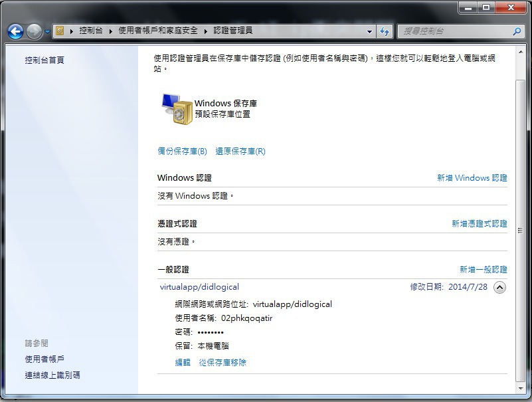Click the control panel icon in address bar
Viewport: 532px width, 402px height.
(60, 31)
